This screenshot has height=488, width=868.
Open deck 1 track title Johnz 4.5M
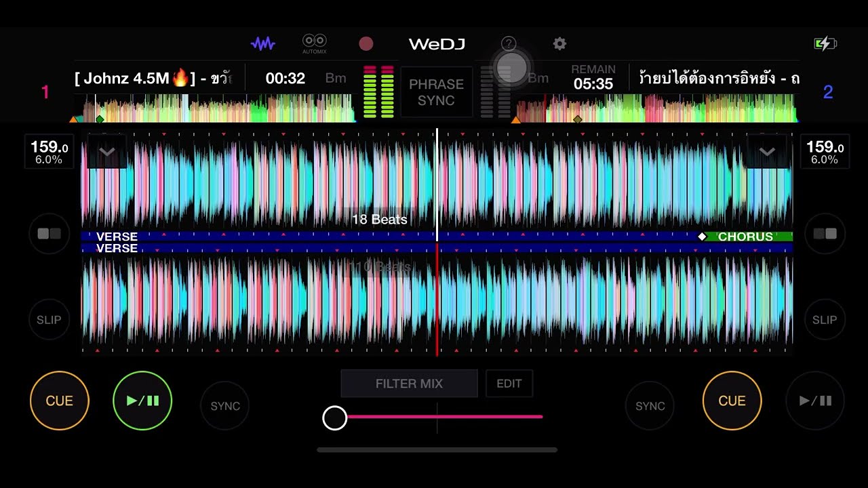coord(153,79)
